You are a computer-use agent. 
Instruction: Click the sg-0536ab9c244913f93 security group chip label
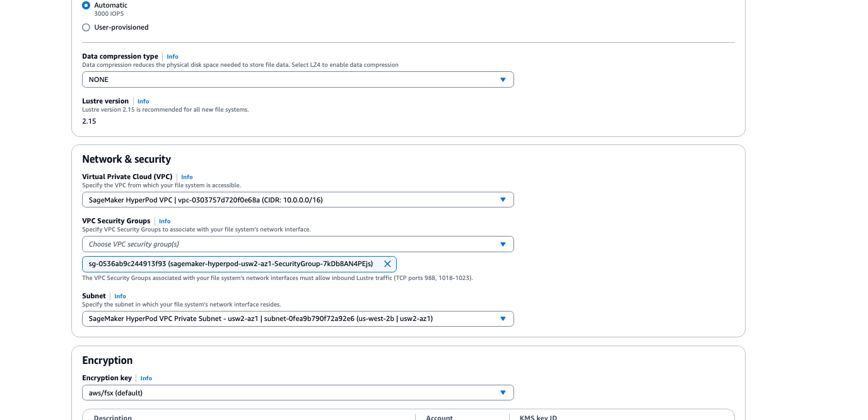click(230, 264)
